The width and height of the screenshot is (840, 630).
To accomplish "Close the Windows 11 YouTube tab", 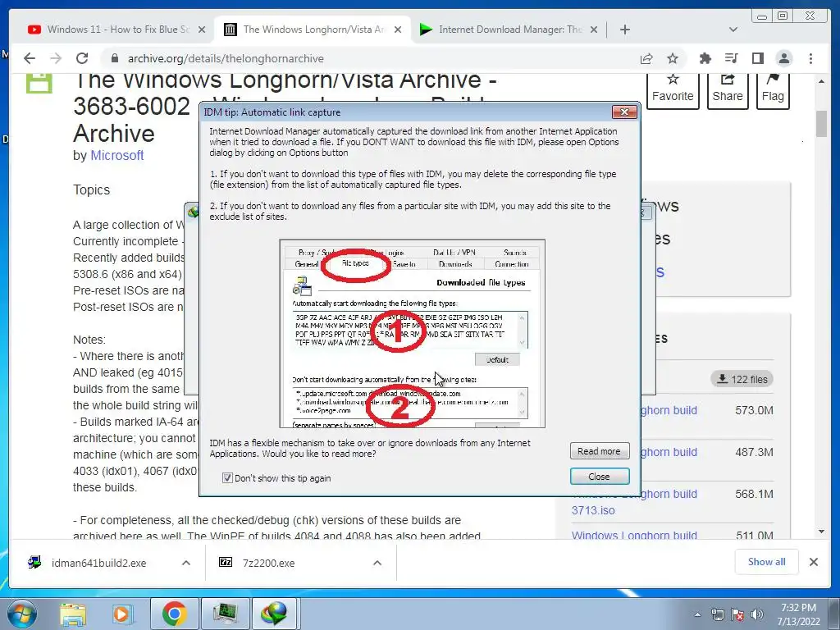I will pyautogui.click(x=202, y=30).
